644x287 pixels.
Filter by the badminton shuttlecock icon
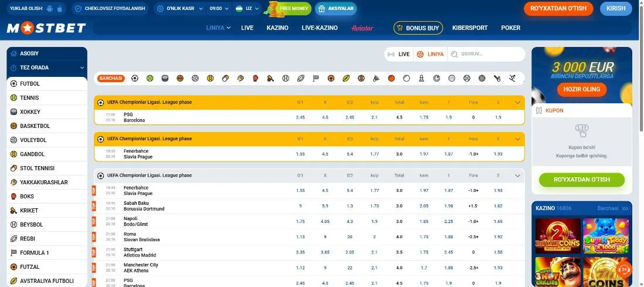click(x=376, y=78)
